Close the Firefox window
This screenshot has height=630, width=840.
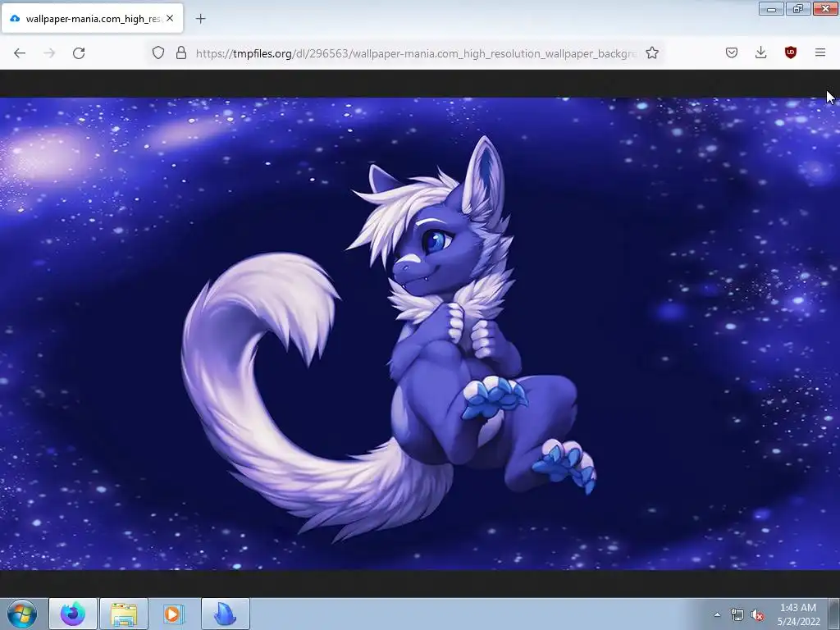pos(825,8)
